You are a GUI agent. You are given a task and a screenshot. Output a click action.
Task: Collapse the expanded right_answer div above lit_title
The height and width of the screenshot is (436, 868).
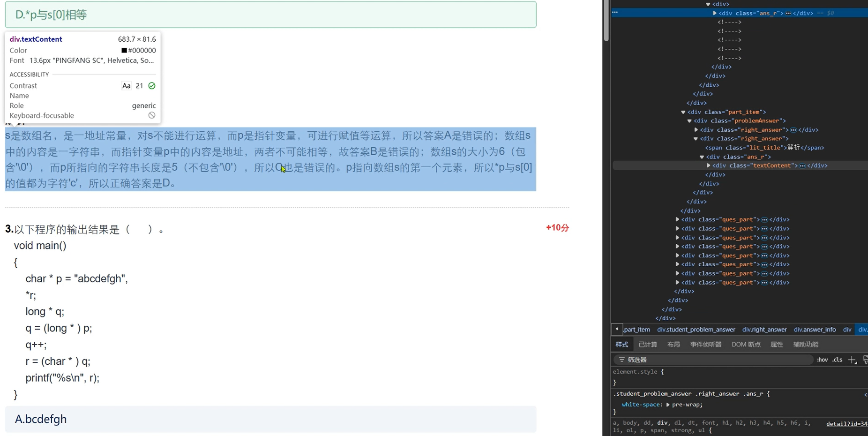[x=696, y=139]
